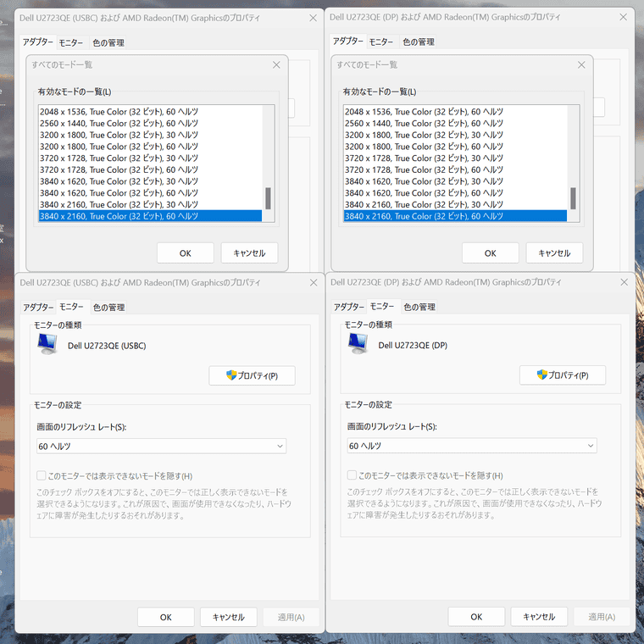Switch to the 色の管理 tab in the bottom USBC dialog

pos(108,308)
